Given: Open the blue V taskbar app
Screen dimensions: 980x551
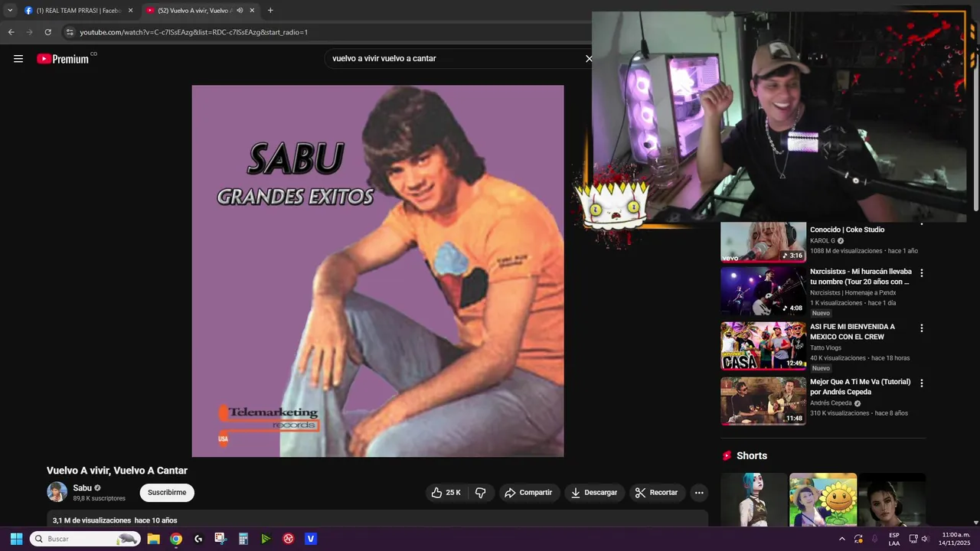Looking at the screenshot, I should [311, 539].
